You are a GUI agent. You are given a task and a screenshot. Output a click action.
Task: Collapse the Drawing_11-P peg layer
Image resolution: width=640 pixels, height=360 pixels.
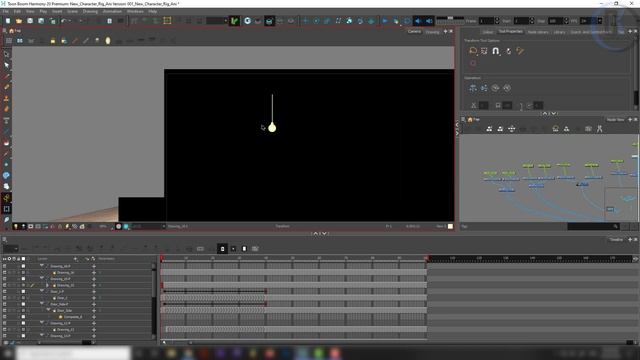[42, 323]
